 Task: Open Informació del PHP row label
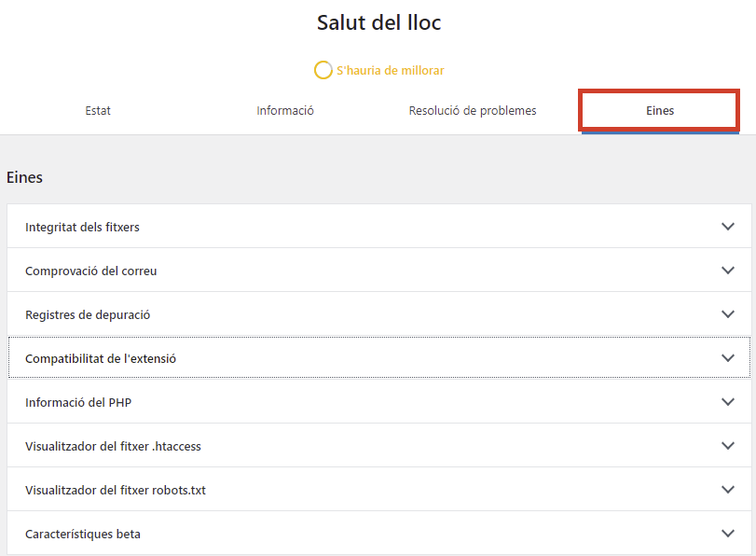[78, 402]
